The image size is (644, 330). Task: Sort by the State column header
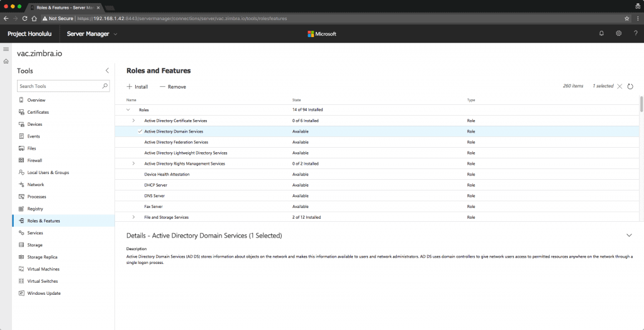click(297, 100)
